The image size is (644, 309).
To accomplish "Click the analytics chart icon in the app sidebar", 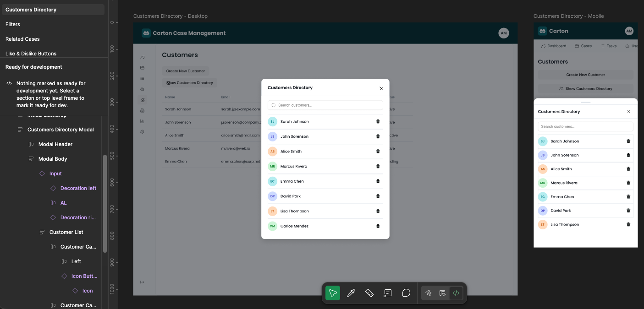I will click(x=142, y=121).
